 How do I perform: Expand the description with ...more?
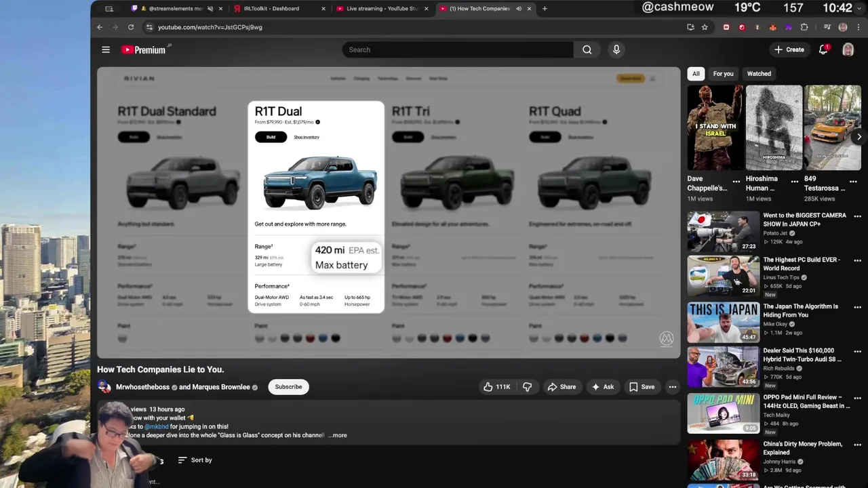click(x=338, y=435)
